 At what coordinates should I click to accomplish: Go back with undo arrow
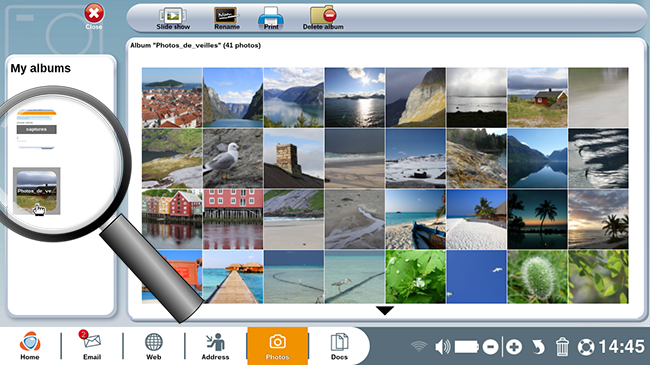pyautogui.click(x=538, y=347)
